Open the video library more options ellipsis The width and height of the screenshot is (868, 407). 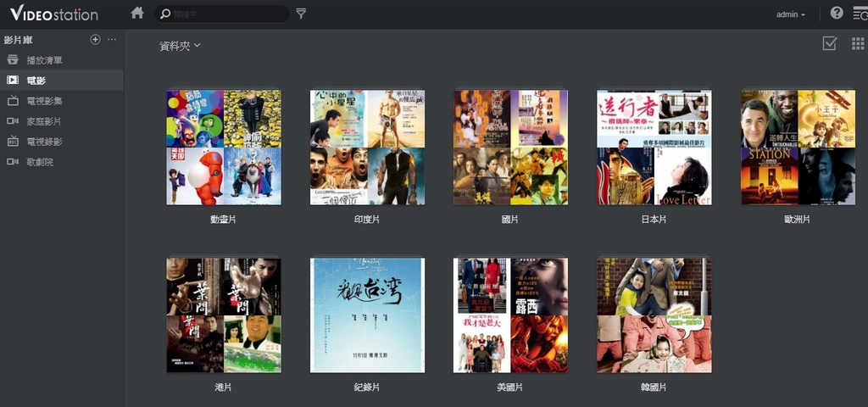pos(112,39)
